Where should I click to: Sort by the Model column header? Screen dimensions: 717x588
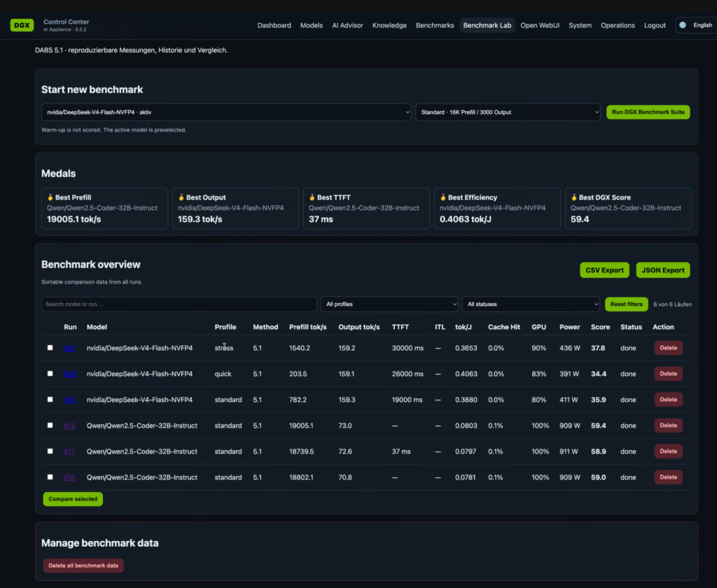pyautogui.click(x=97, y=327)
